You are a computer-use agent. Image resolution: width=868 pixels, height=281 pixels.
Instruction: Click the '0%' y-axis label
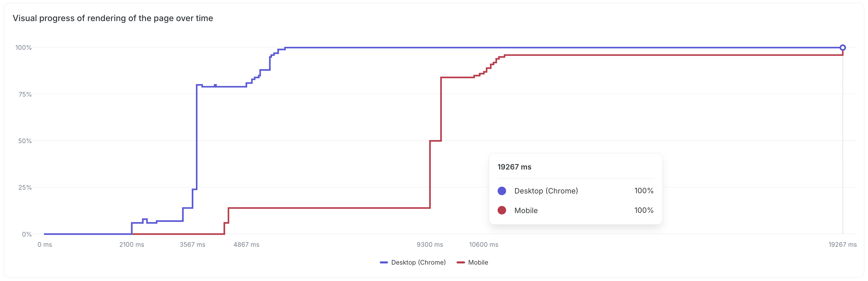click(x=27, y=234)
